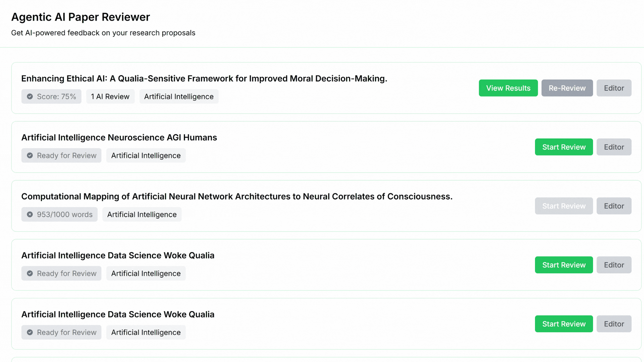Start Review on the bottom Woke Qualia paper
The height and width of the screenshot is (362, 644).
coord(563,324)
